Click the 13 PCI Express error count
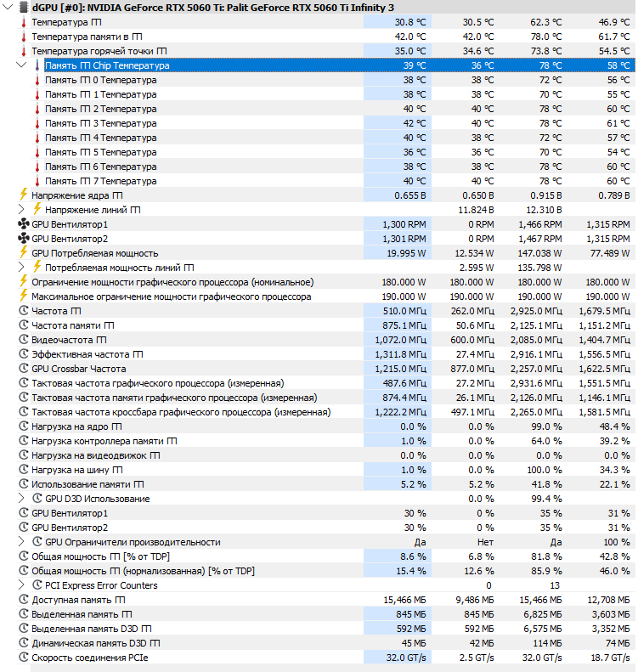Viewport: 638px width, 672px height. [555, 585]
